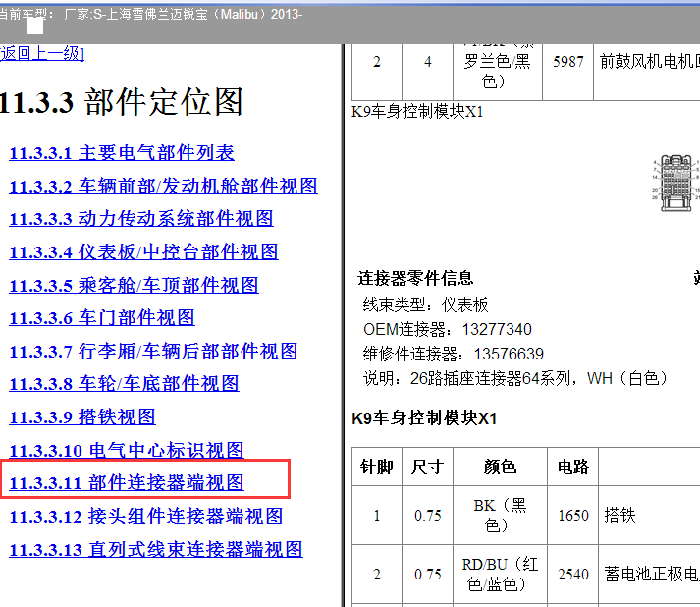Select circuit number 1650 cell
Viewport: 700px width, 607px height.
(x=572, y=515)
